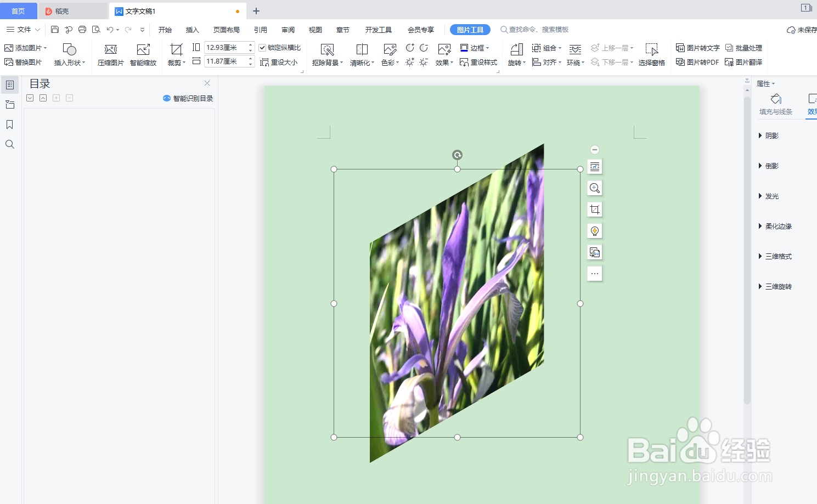Open the search magnifier in left sidebar
Viewport: 817px width, 504px height.
[10, 144]
